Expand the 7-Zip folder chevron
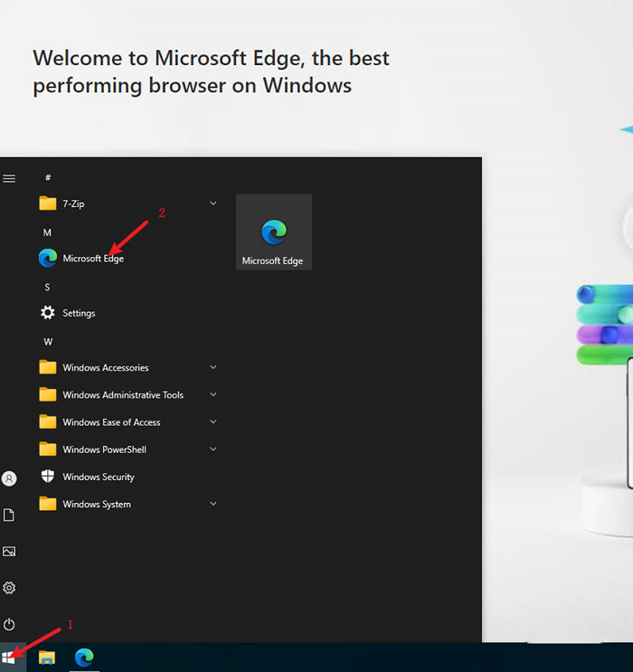Viewport: 633px width, 672px height. [213, 203]
